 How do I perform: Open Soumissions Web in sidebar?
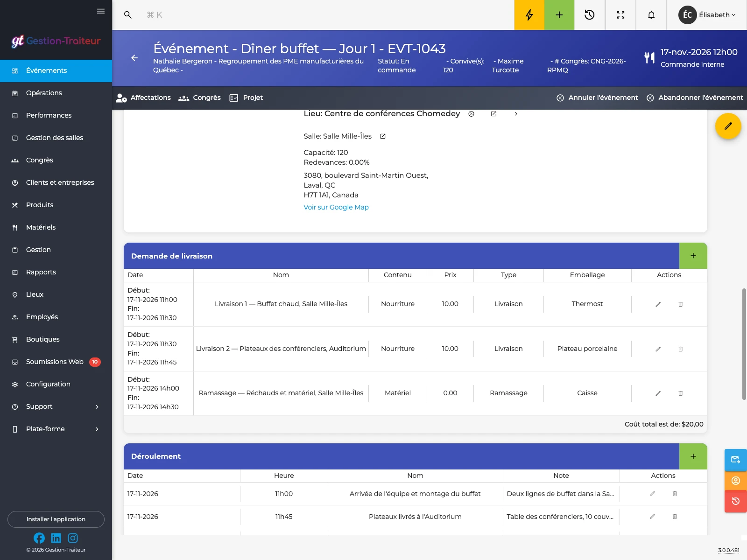click(x=56, y=362)
